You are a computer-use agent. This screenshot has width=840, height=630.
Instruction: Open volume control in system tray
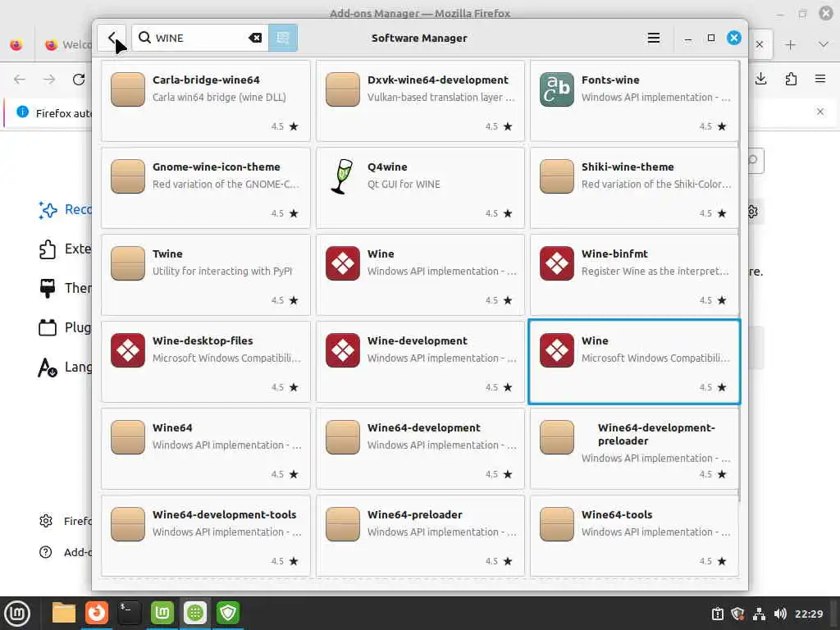(x=780, y=614)
